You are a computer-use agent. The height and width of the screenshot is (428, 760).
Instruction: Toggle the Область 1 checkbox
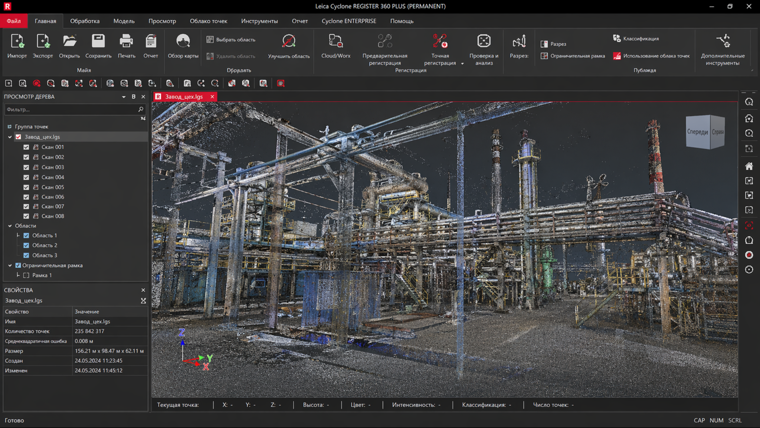[26, 236]
